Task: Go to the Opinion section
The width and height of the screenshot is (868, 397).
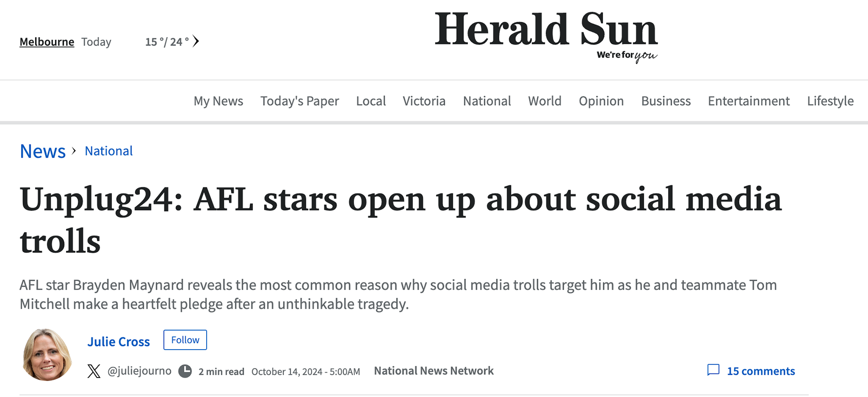Action: click(601, 101)
